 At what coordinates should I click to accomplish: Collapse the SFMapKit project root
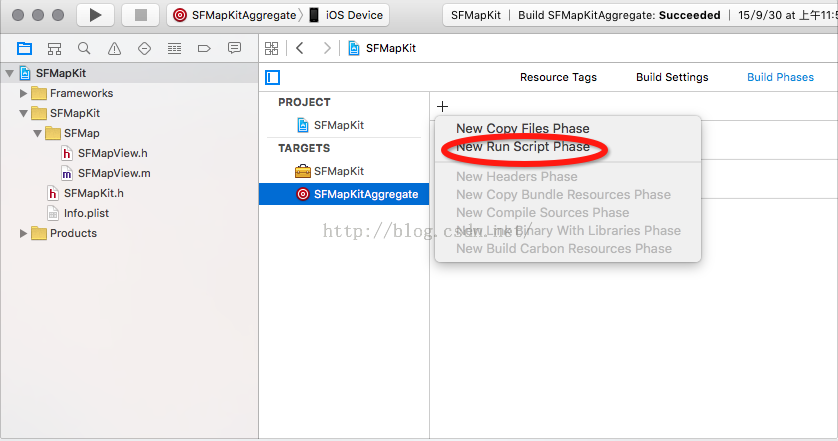[x=10, y=73]
